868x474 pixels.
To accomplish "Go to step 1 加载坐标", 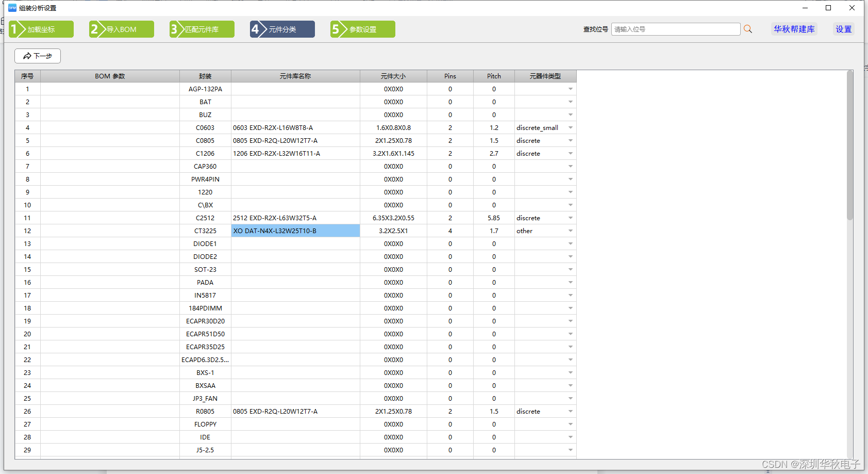I will 41,29.
